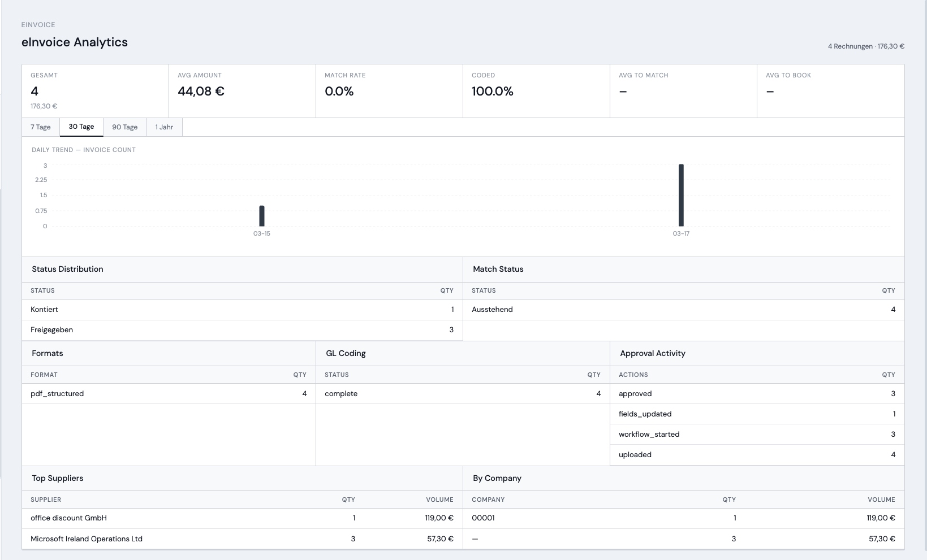The height and width of the screenshot is (560, 927).
Task: Switch to the 1 Jahr tab
Action: pos(164,127)
